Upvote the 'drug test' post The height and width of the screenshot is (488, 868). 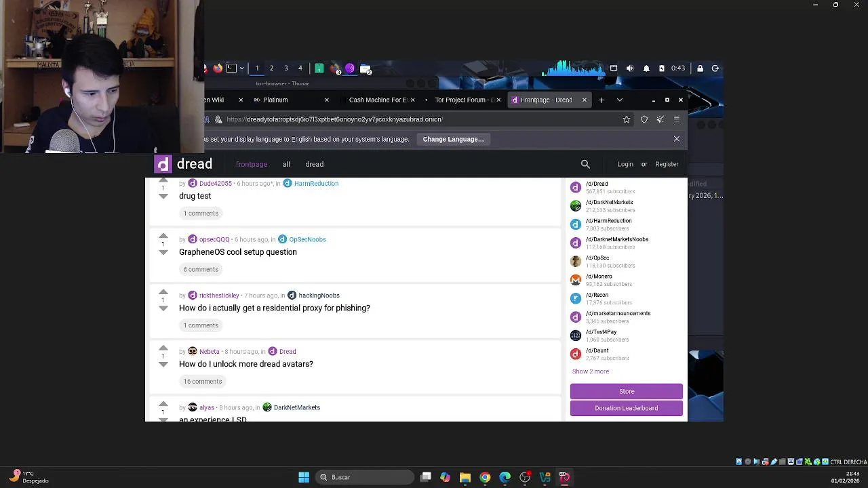coord(163,181)
